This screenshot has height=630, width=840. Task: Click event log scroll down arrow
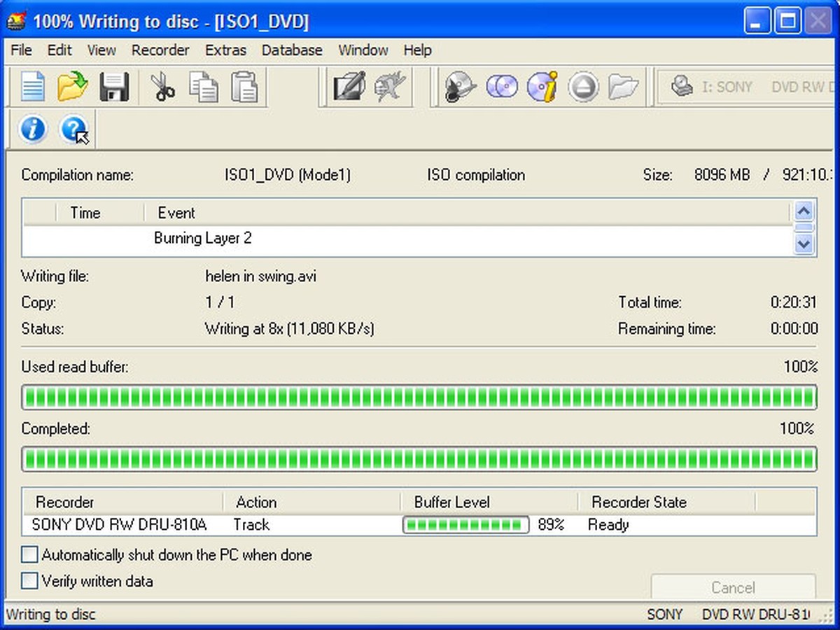[804, 244]
